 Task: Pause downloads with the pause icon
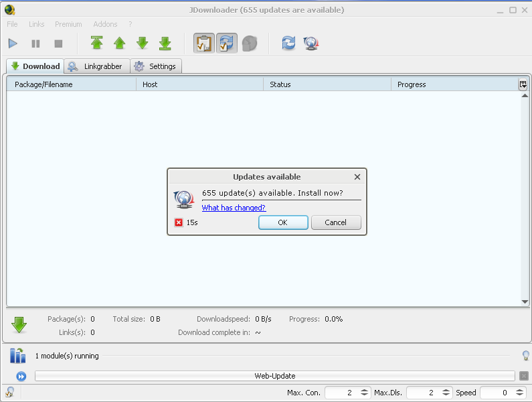click(35, 44)
